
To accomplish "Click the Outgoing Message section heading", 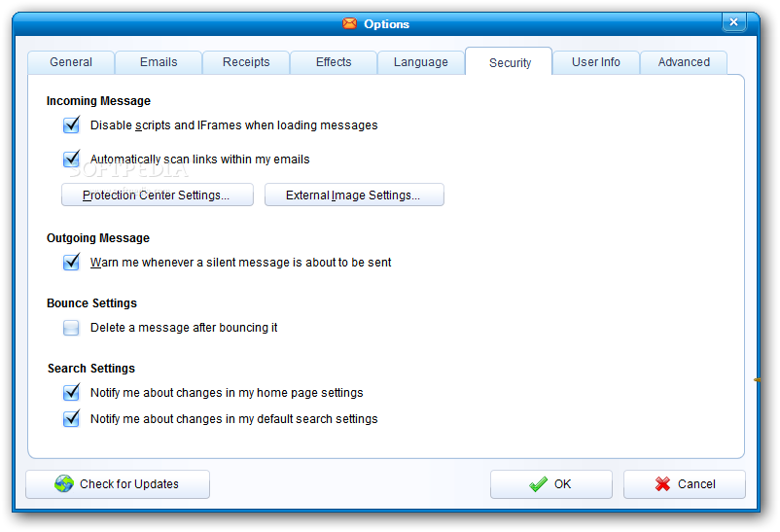I will pos(98,238).
